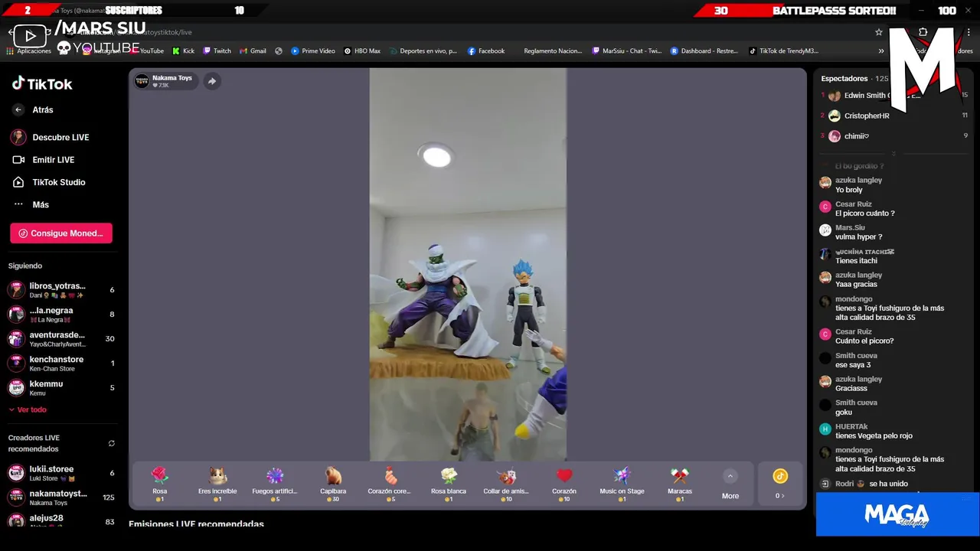Viewport: 980px width, 551px height.
Task: Open Emitir LIVE option
Action: pyautogui.click(x=44, y=160)
